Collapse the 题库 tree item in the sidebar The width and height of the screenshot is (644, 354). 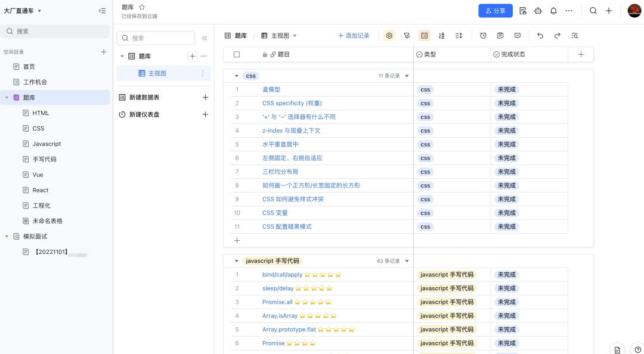(x=7, y=98)
